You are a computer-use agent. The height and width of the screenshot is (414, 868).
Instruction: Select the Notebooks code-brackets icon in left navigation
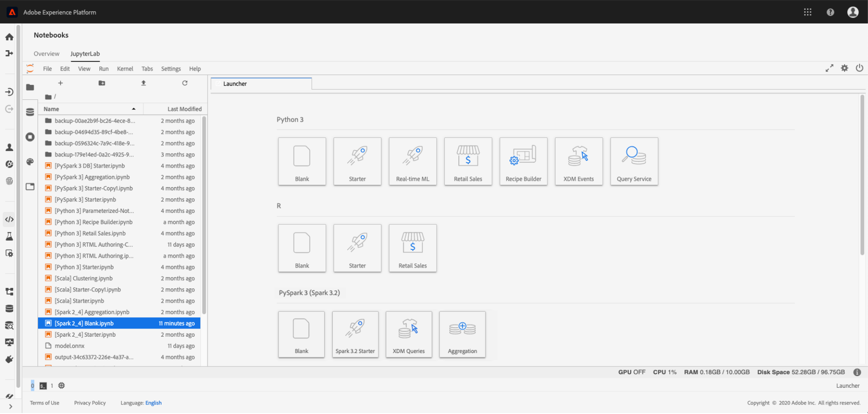9,220
